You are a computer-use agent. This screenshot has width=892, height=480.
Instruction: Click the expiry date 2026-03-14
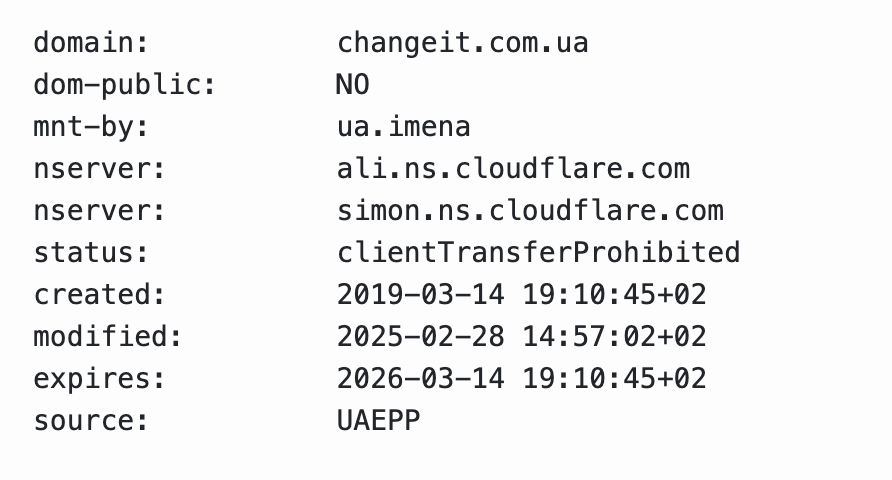(420, 379)
